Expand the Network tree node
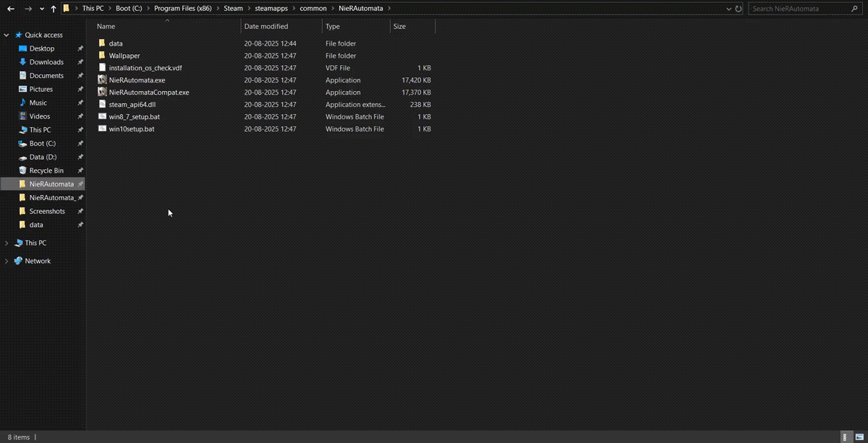 (x=7, y=261)
